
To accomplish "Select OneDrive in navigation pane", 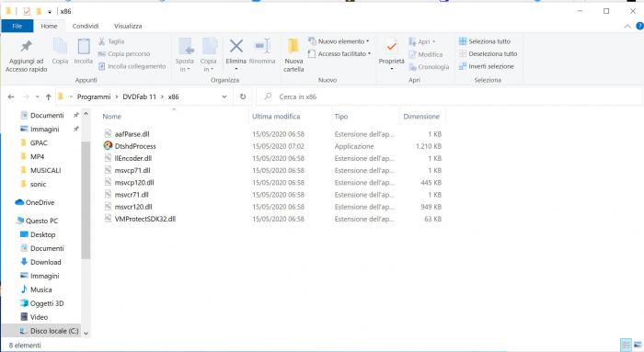I will (x=40, y=202).
